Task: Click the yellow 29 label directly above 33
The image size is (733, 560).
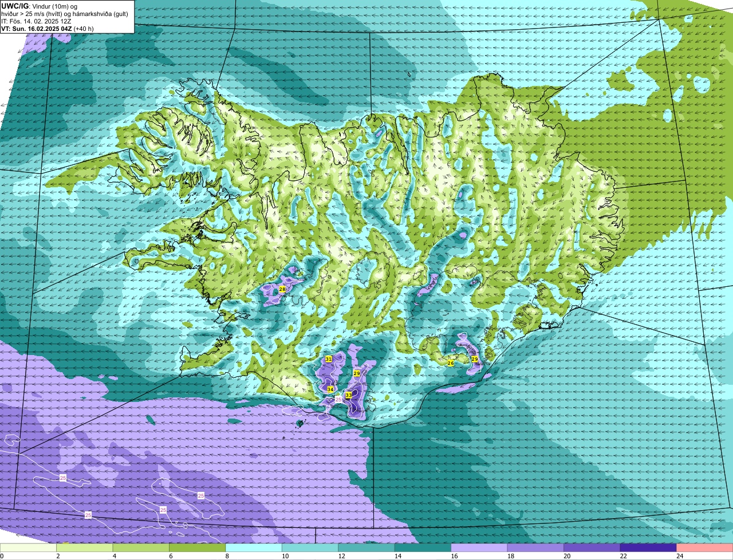Action: 357,373
